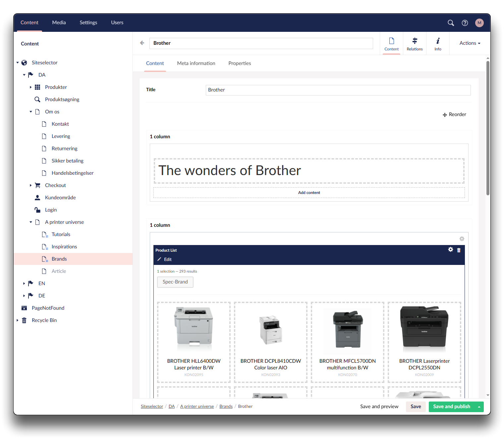Open the Info content app
Image resolution: width=504 pixels, height=439 pixels.
[x=438, y=44]
